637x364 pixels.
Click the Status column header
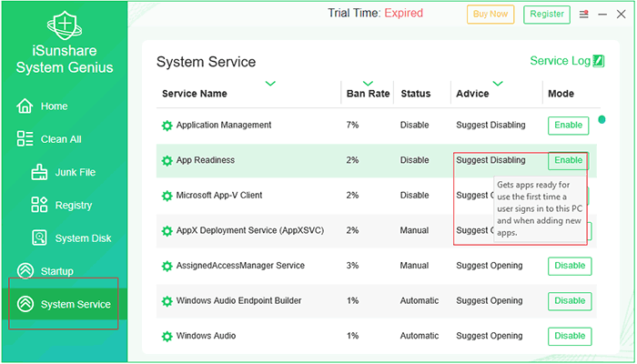[415, 94]
